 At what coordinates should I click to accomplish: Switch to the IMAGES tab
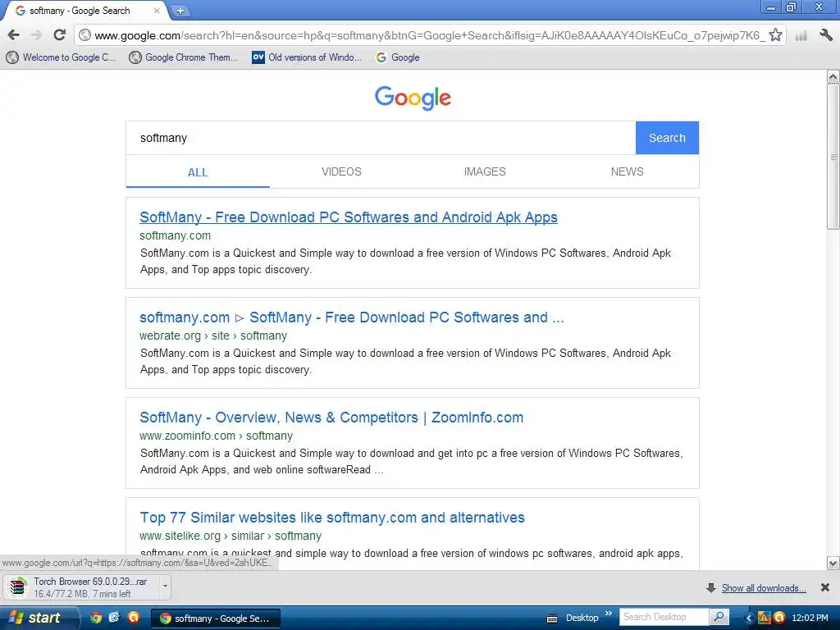(x=485, y=171)
